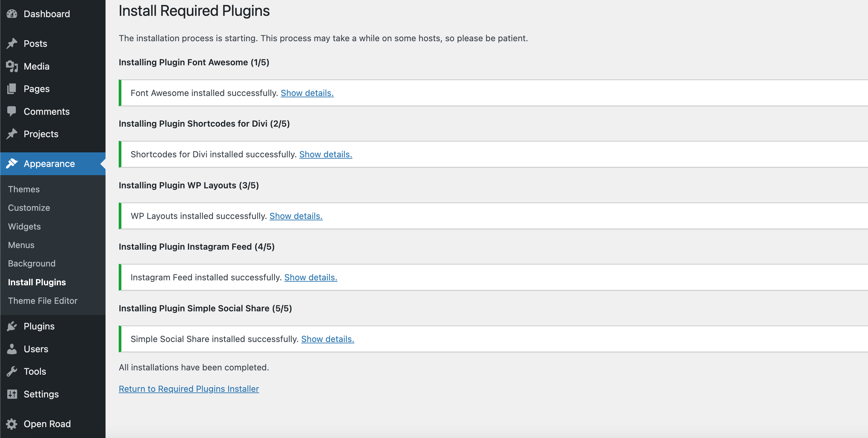868x438 pixels.
Task: Open the Widgets submenu item
Action: tap(24, 226)
